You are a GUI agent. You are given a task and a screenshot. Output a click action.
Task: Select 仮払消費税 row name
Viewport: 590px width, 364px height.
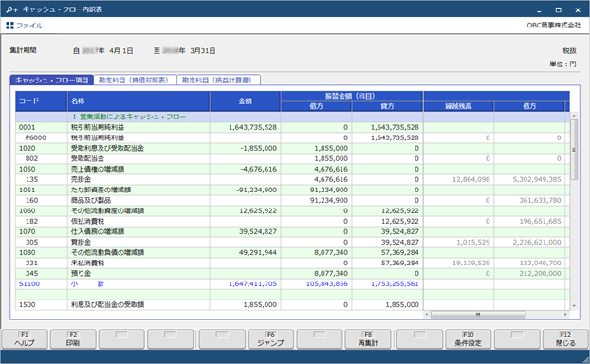(x=87, y=221)
